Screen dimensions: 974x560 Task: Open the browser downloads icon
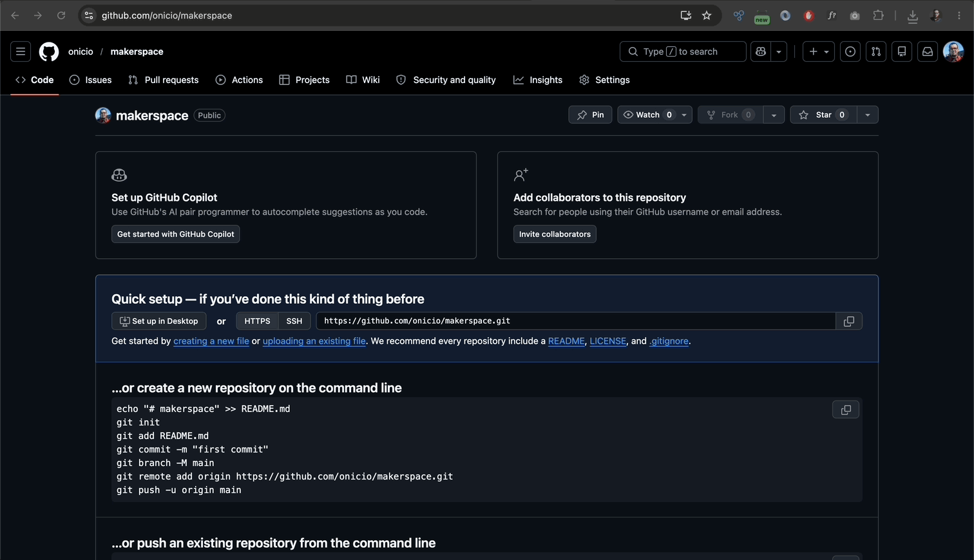tap(913, 15)
